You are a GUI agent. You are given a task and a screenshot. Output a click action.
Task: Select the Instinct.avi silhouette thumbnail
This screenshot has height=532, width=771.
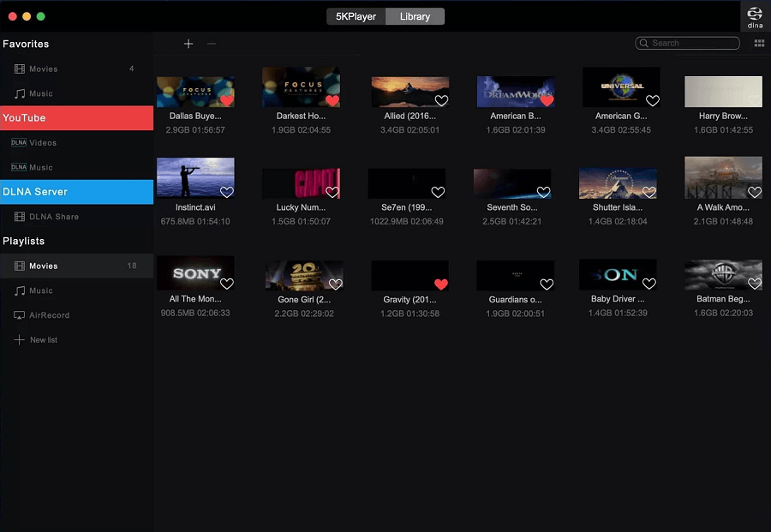(195, 178)
